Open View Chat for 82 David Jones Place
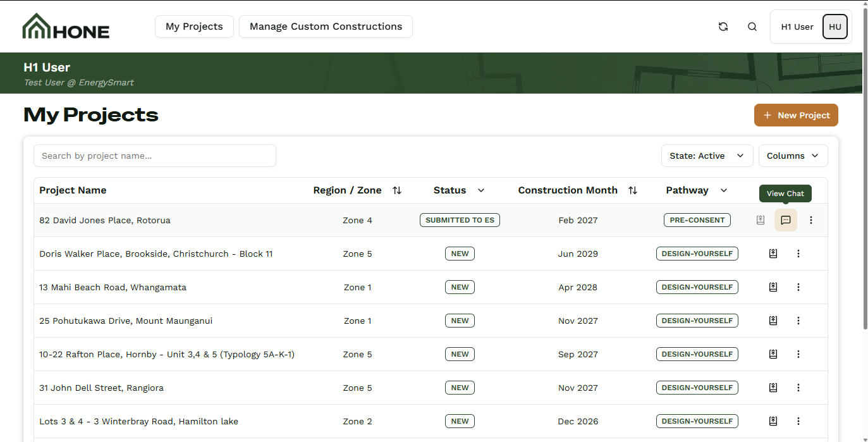 pos(786,220)
